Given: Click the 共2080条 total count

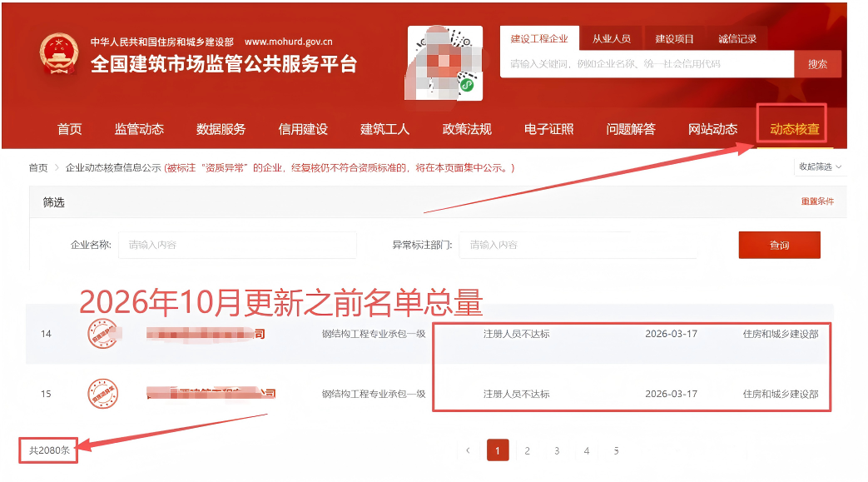Looking at the screenshot, I should 49,450.
